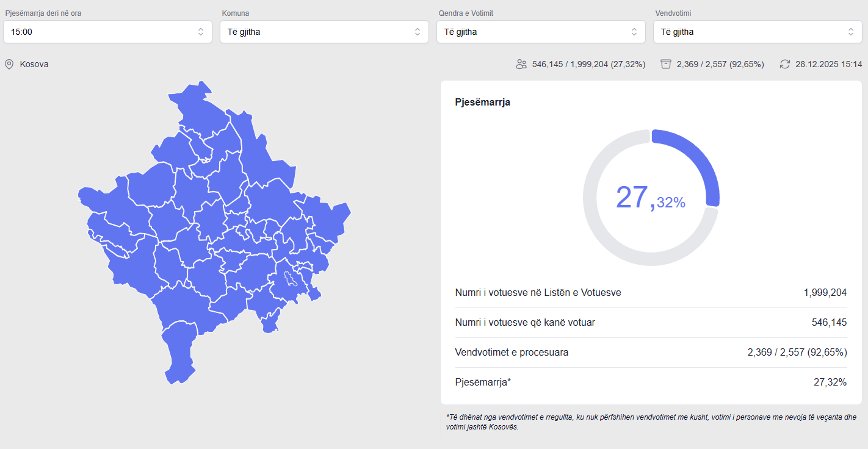Click the Pjesëmarrja panel heading
Image resolution: width=868 pixels, height=449 pixels.
point(482,102)
